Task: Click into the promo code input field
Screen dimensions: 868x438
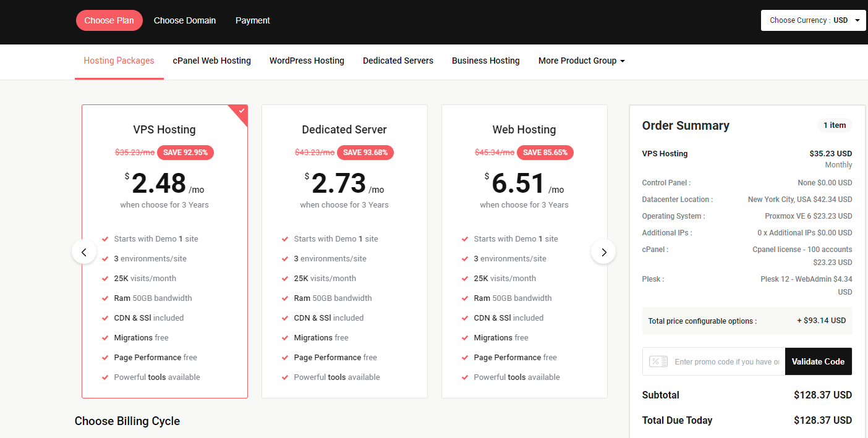Action: tap(726, 361)
